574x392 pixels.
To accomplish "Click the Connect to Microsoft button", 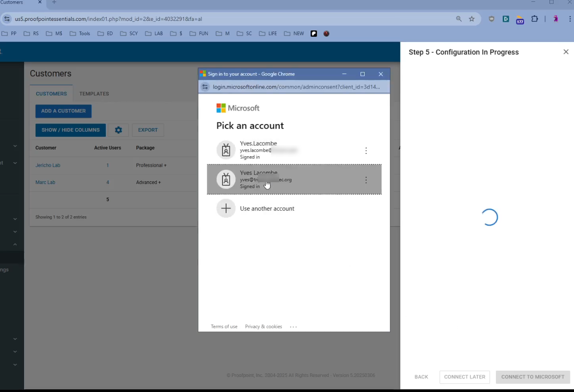I will point(533,377).
